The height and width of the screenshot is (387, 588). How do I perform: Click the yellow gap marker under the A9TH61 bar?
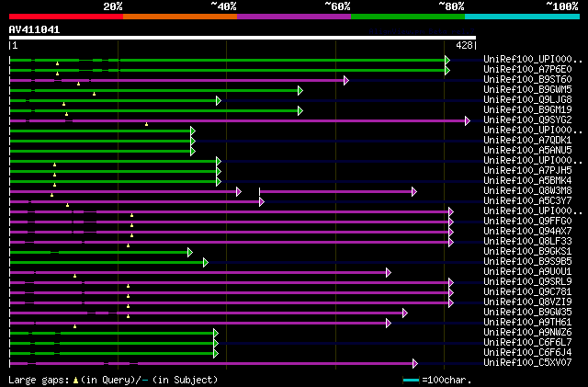(75, 327)
